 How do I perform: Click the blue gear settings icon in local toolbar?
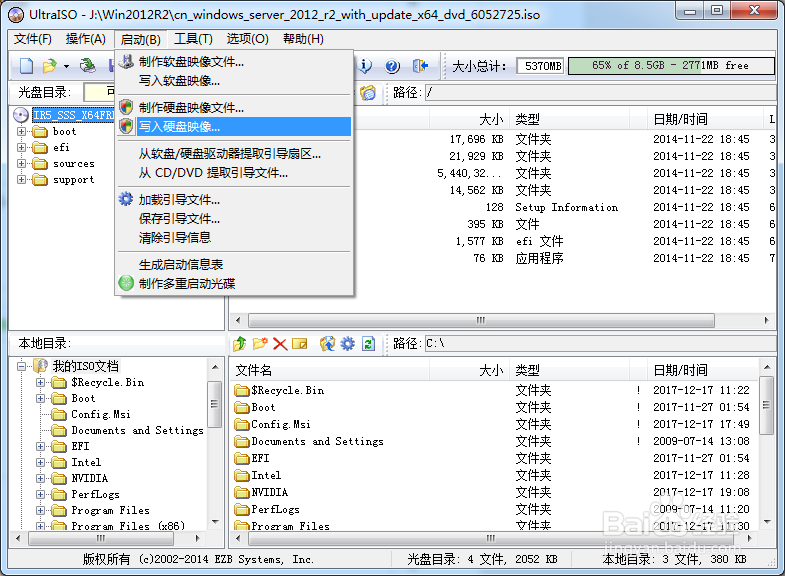point(347,344)
